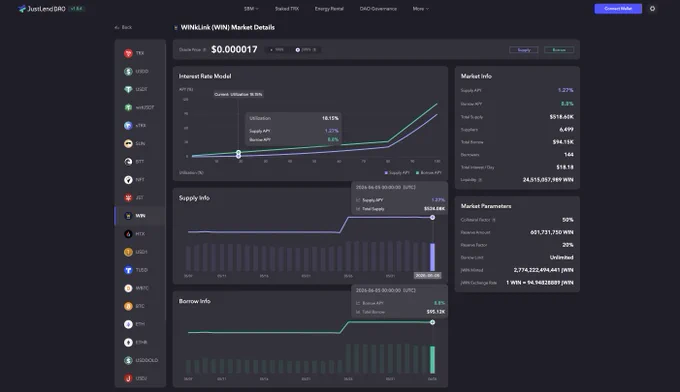Click Total Borrow value $94.15K
Image resolution: width=680 pixels, height=392 pixels.
pos(563,142)
